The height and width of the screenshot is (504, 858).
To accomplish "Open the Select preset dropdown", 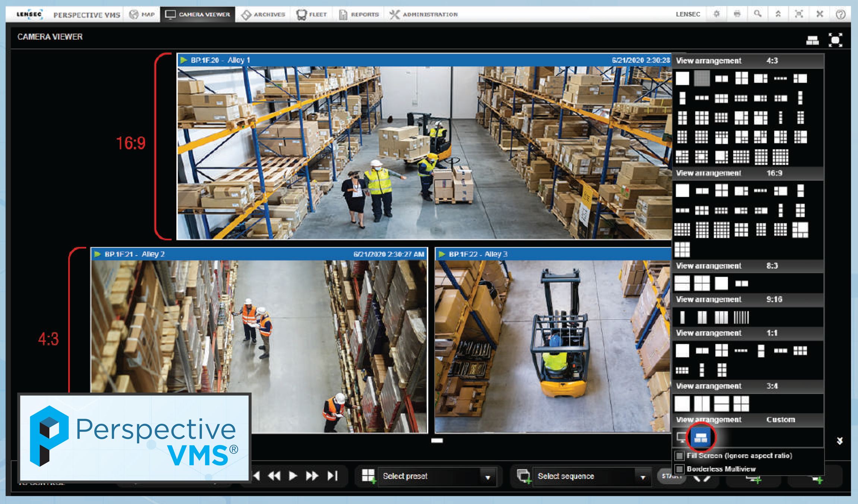I will click(437, 476).
